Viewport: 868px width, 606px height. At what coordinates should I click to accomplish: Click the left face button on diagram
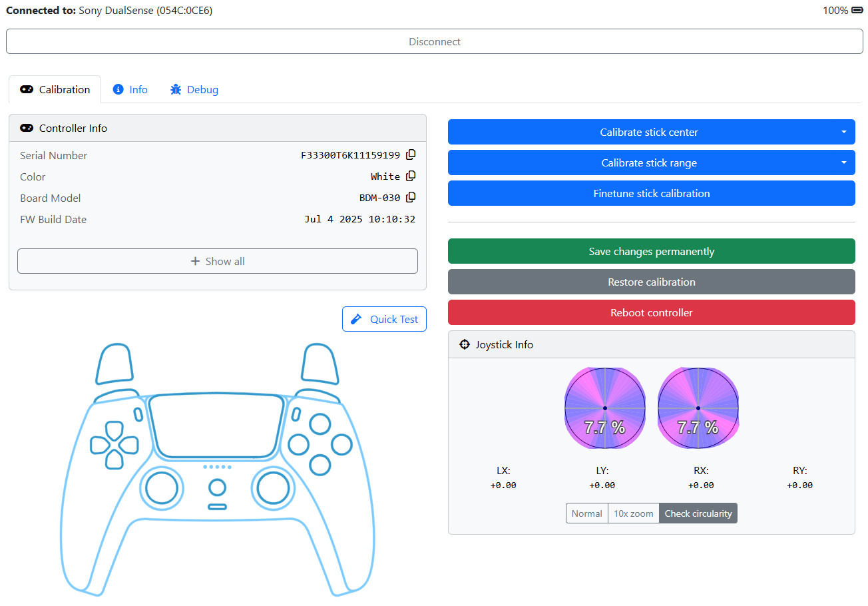[299, 444]
